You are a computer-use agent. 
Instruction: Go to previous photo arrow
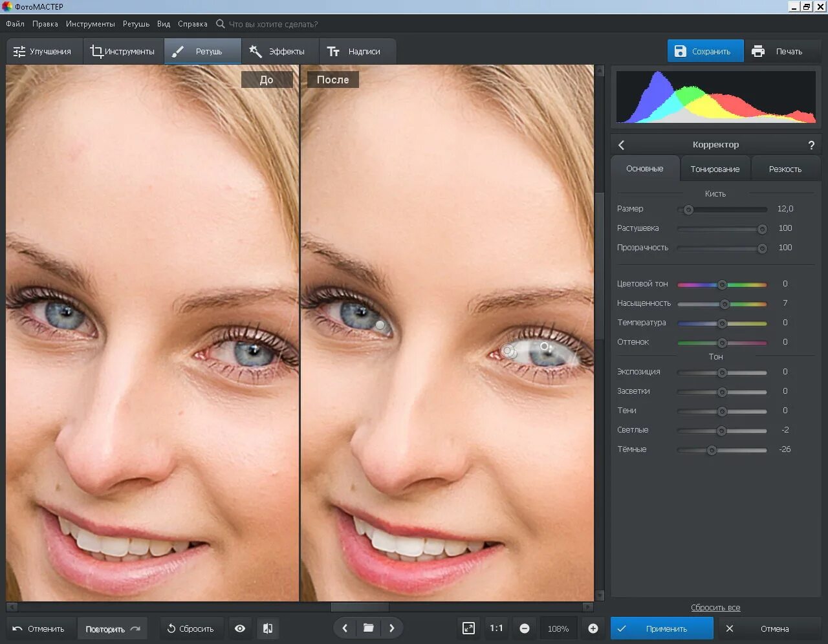pos(345,628)
